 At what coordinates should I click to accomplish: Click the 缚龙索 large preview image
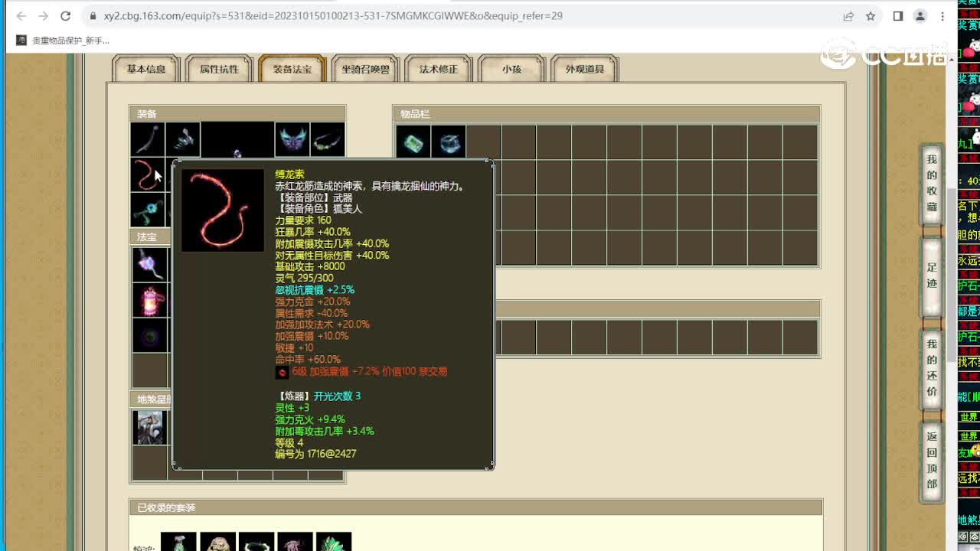[223, 210]
